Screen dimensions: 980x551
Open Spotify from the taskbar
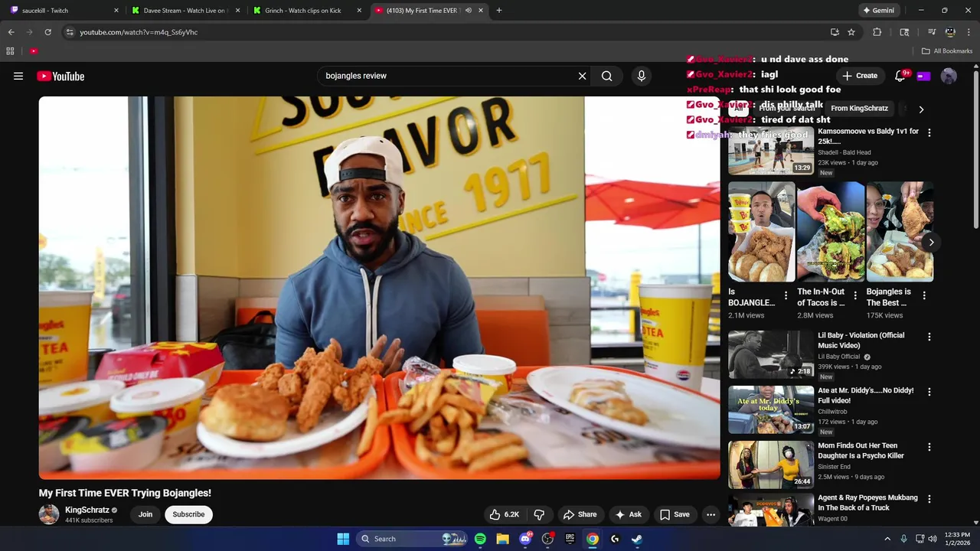pos(480,539)
